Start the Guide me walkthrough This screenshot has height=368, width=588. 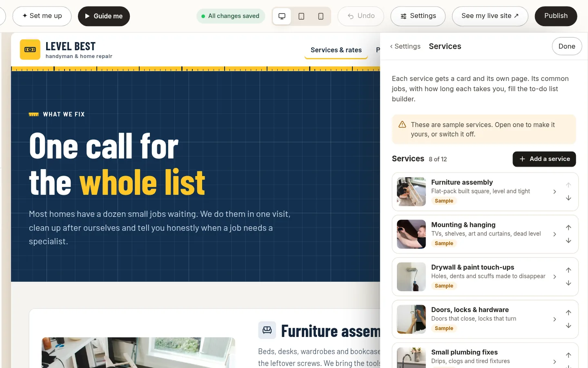click(104, 16)
